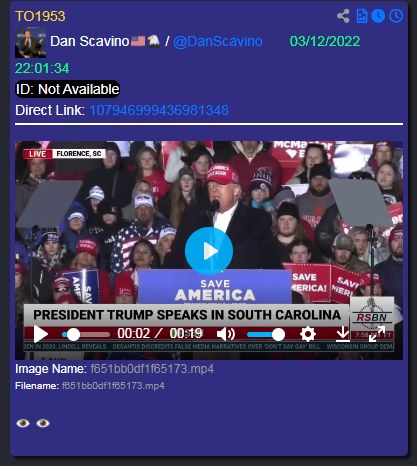
Task: Open the image file document icon
Action: click(362, 16)
